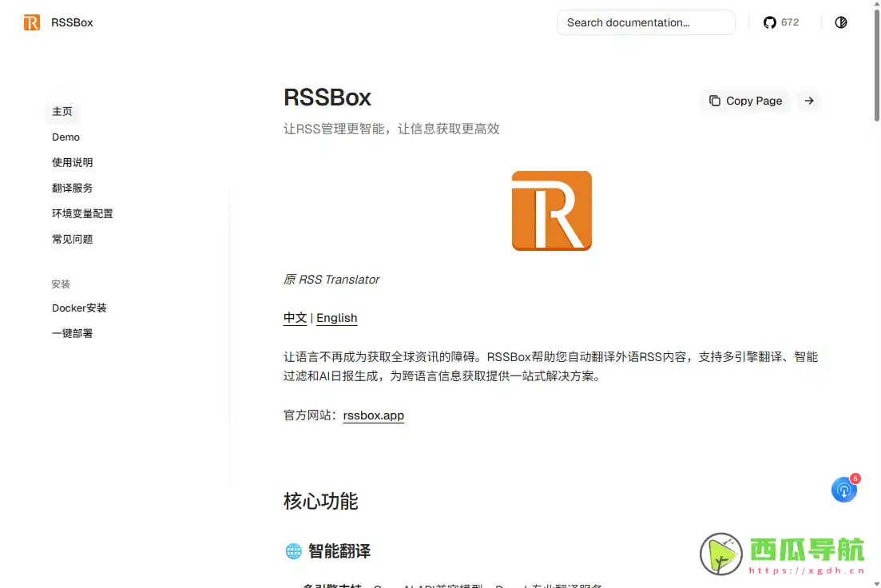The height and width of the screenshot is (588, 881).
Task: Open 环境变量配置 sidebar page
Action: pos(82,213)
